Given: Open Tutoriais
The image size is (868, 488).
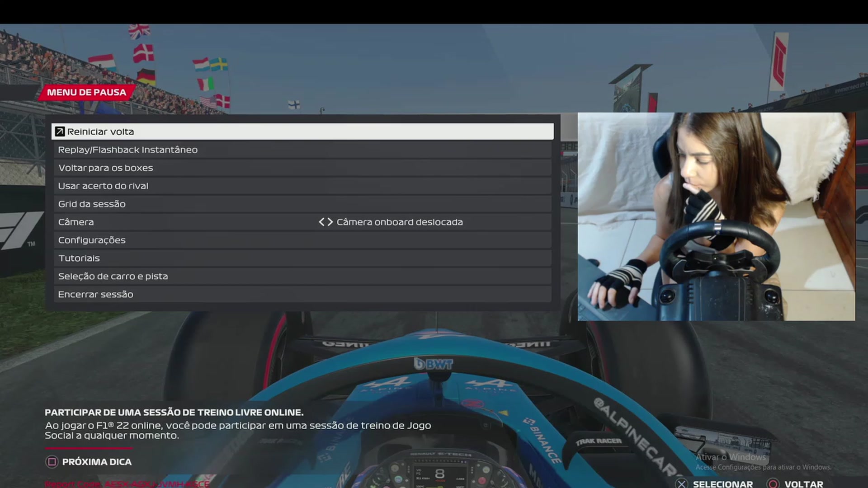Looking at the screenshot, I should coord(302,258).
